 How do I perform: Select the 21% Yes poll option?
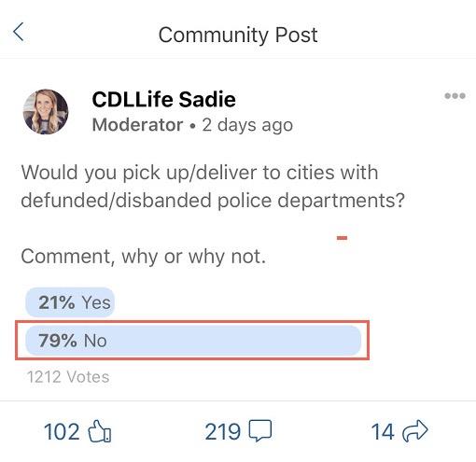pyautogui.click(x=70, y=302)
